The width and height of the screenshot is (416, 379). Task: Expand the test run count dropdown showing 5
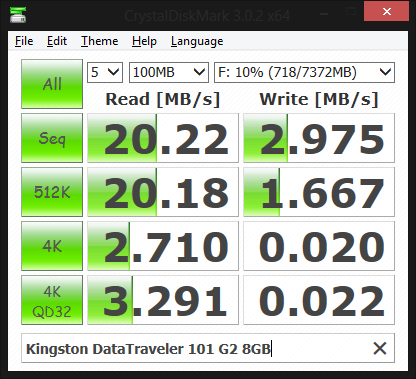pos(105,72)
